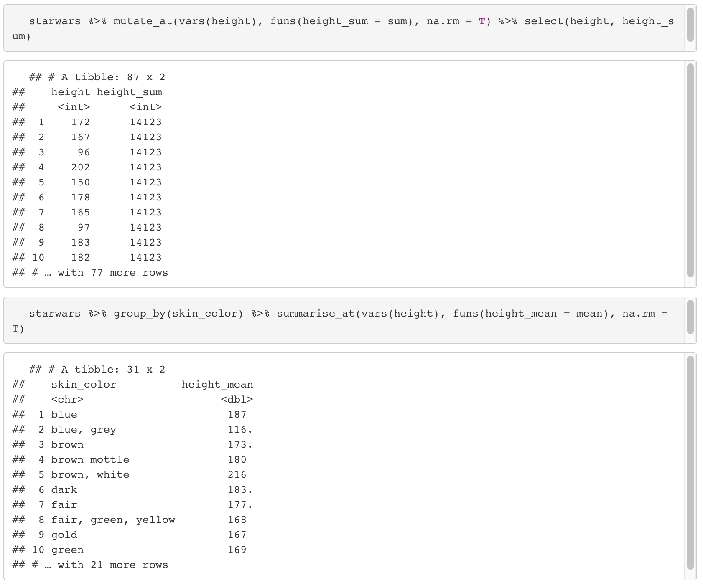Click the scrollbar of the group_by code block
This screenshot has height=588, width=703.
tap(690, 317)
